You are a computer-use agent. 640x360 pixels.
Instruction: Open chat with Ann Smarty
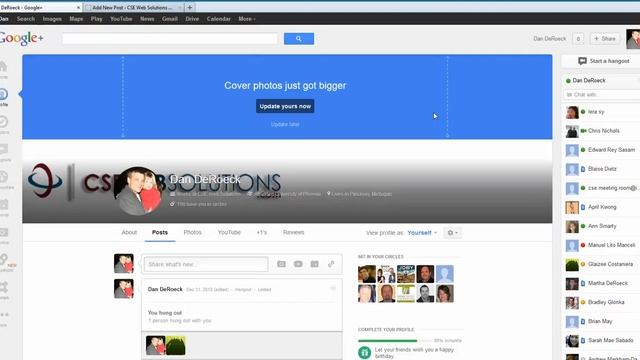(x=601, y=226)
